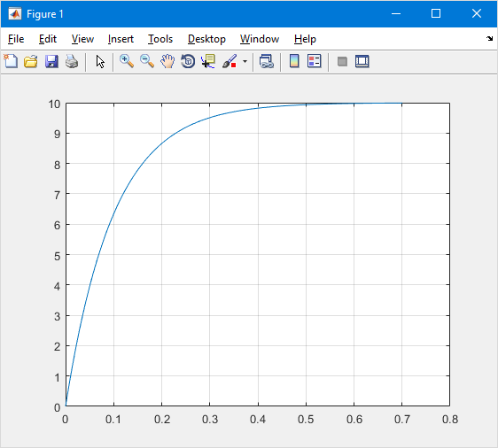
Task: Activate the Edit Plot arrow tool
Action: coord(100,61)
